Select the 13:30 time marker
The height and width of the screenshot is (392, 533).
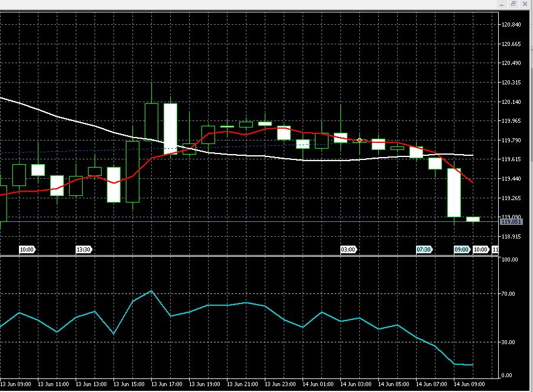pyautogui.click(x=84, y=250)
